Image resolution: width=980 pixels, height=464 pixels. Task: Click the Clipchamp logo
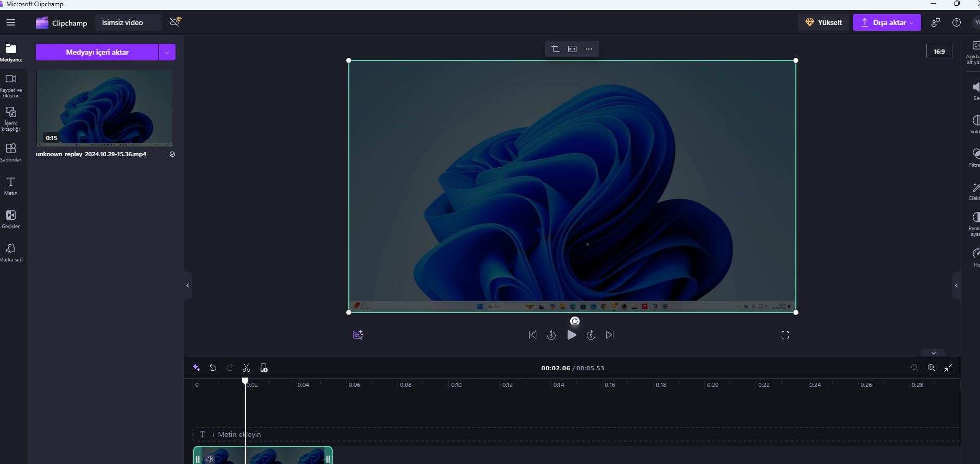point(61,23)
